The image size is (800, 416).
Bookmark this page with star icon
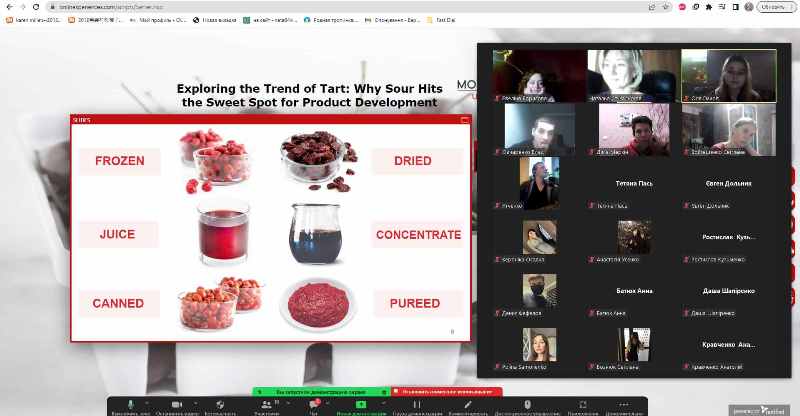[665, 7]
